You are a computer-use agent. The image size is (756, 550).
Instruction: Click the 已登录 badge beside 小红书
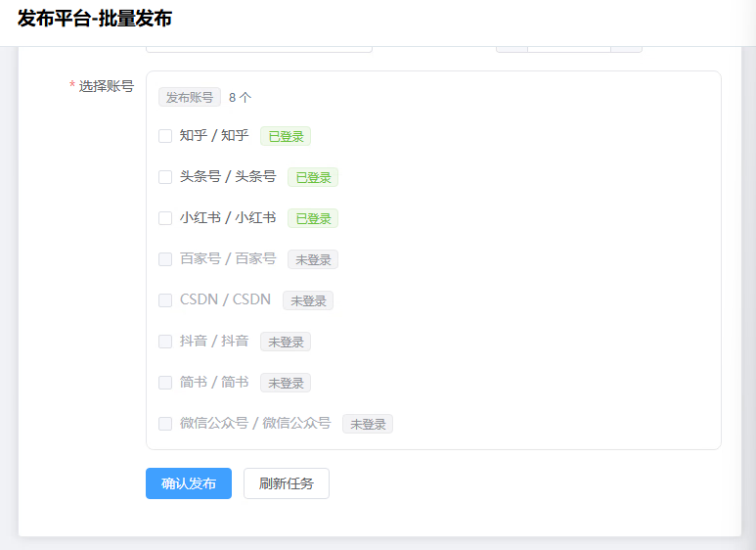coord(313,218)
